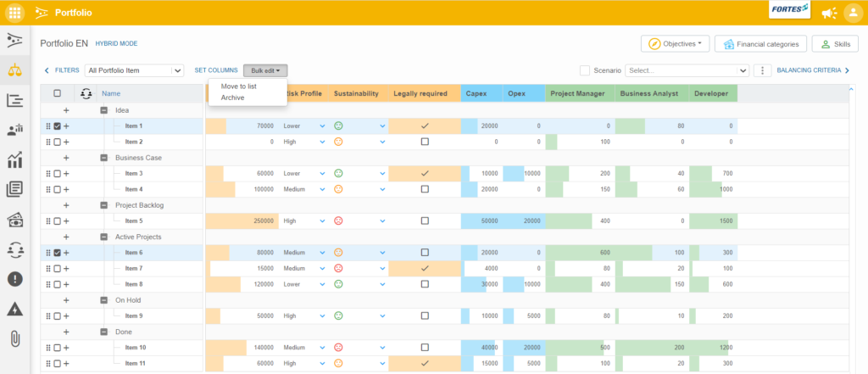Collapse the Active Projects group
Screen dimensions: 868x374
click(x=104, y=237)
